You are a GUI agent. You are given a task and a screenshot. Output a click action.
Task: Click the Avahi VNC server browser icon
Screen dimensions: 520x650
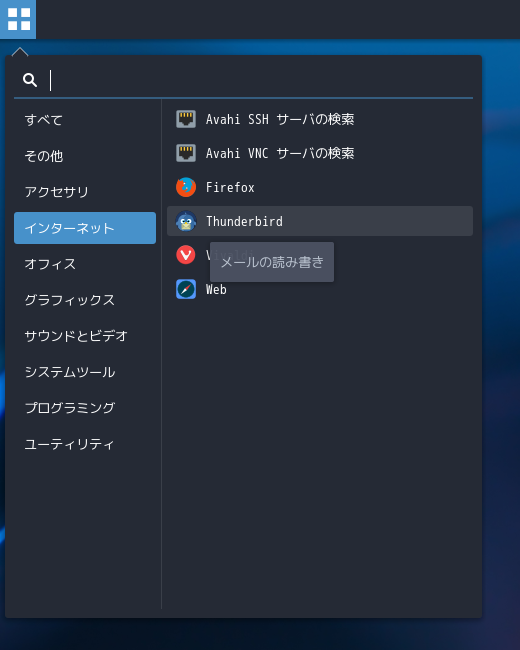point(186,153)
